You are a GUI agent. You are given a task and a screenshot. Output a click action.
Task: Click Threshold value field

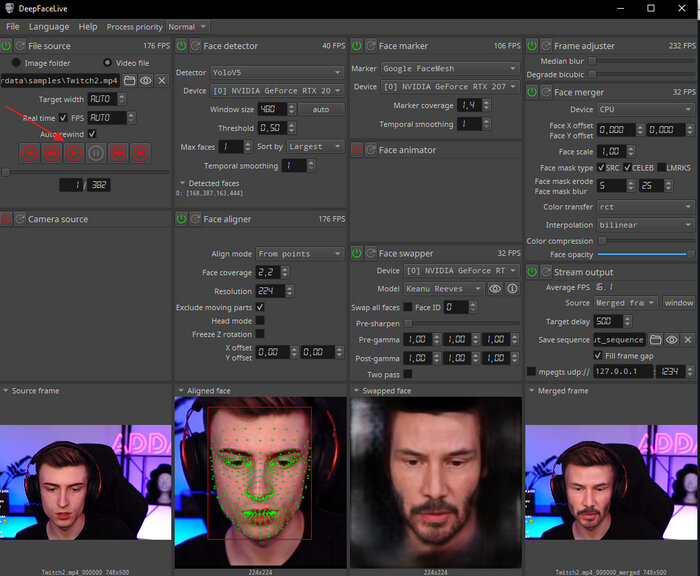(272, 128)
